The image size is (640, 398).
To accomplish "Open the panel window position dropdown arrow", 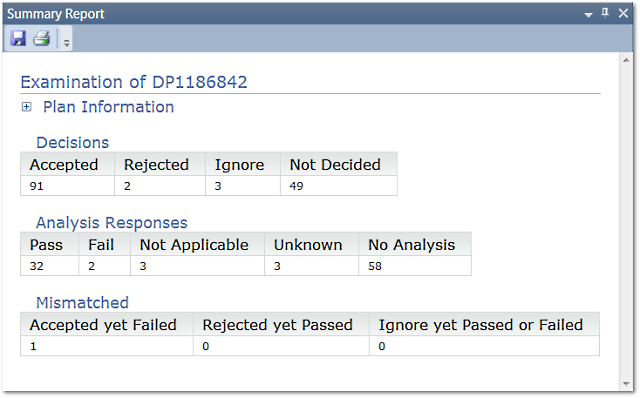I will click(x=588, y=15).
